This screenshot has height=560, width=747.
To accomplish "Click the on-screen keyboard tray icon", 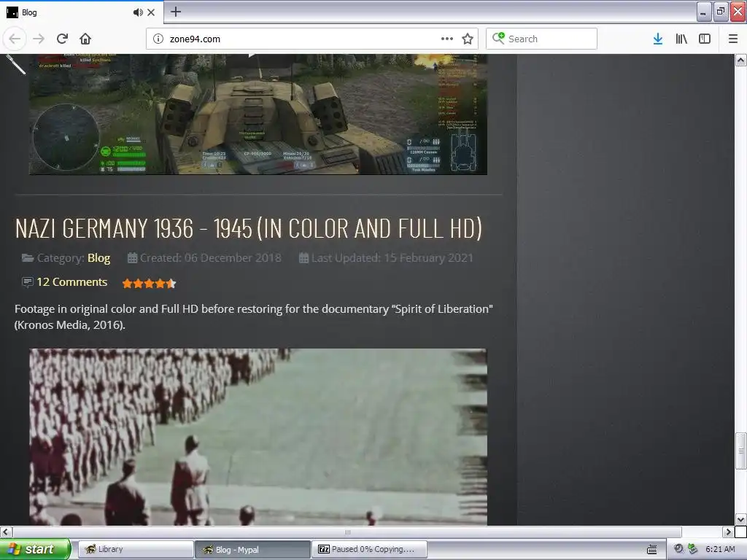I will 652,550.
